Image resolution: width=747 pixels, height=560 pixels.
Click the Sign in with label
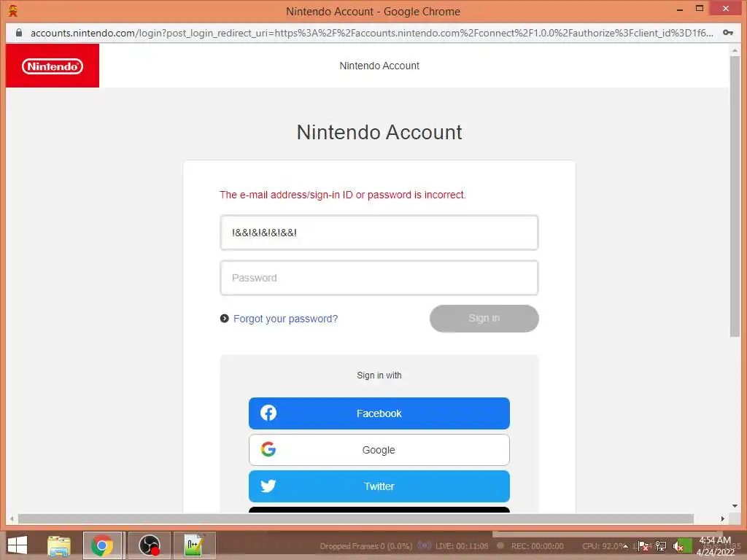(379, 376)
